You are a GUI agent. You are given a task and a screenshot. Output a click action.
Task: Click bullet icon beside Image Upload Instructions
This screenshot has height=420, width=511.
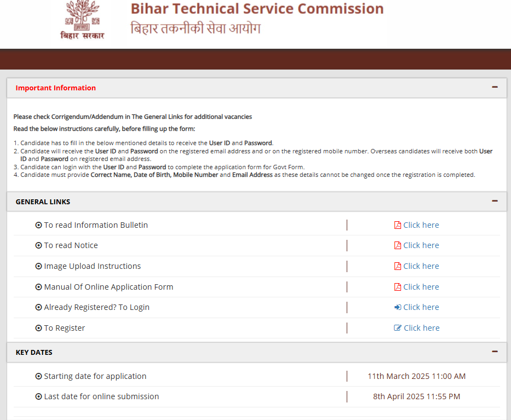pyautogui.click(x=38, y=266)
